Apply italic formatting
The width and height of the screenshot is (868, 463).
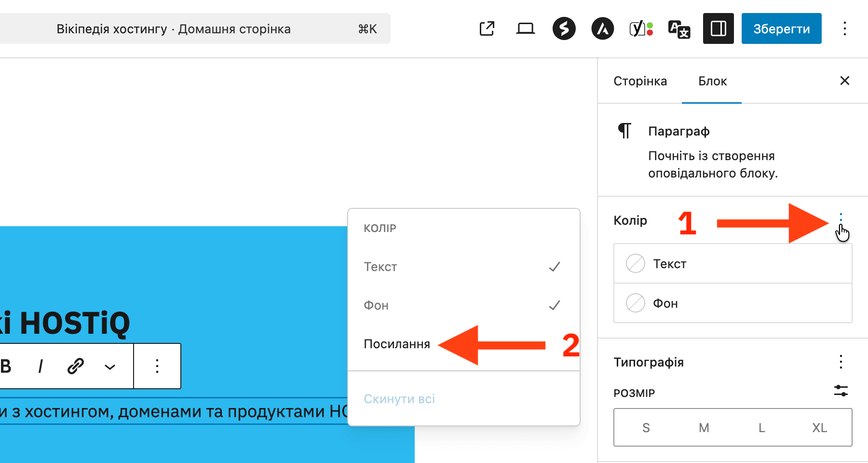coord(41,366)
